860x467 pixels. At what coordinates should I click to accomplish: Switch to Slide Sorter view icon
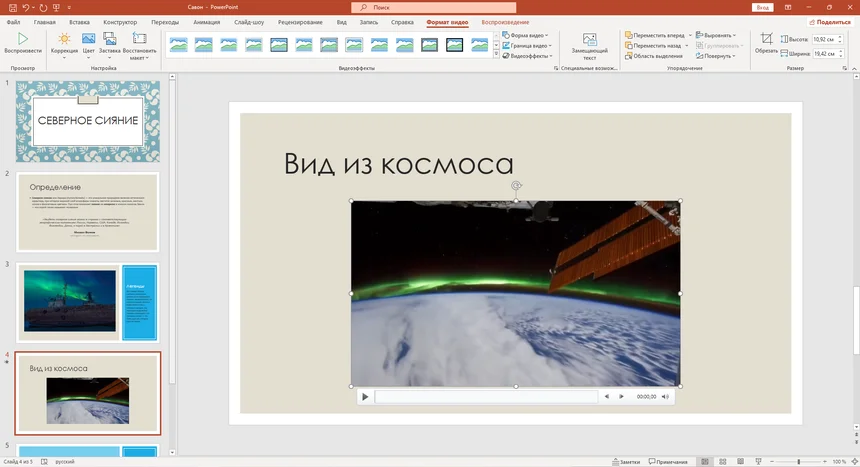(x=723, y=462)
